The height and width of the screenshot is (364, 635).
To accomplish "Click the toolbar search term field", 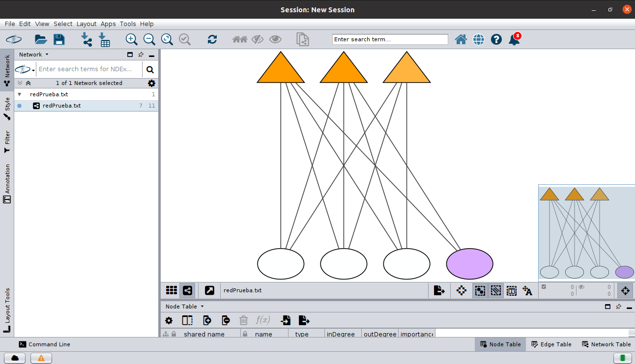I will (390, 39).
